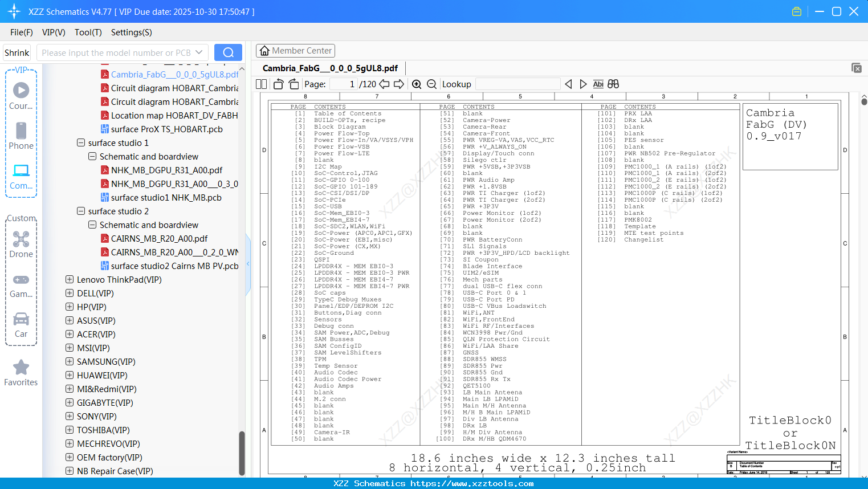
Task: Open the Drone category
Action: (x=21, y=244)
